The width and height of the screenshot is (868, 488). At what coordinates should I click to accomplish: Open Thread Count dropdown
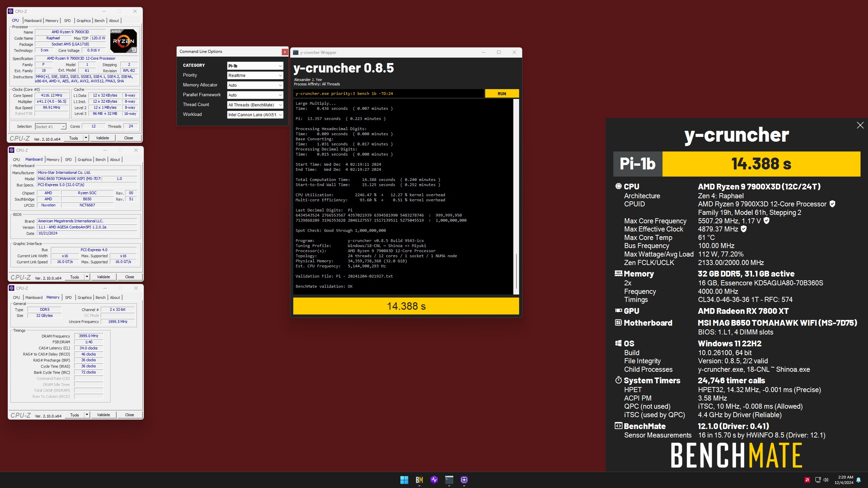tap(255, 105)
